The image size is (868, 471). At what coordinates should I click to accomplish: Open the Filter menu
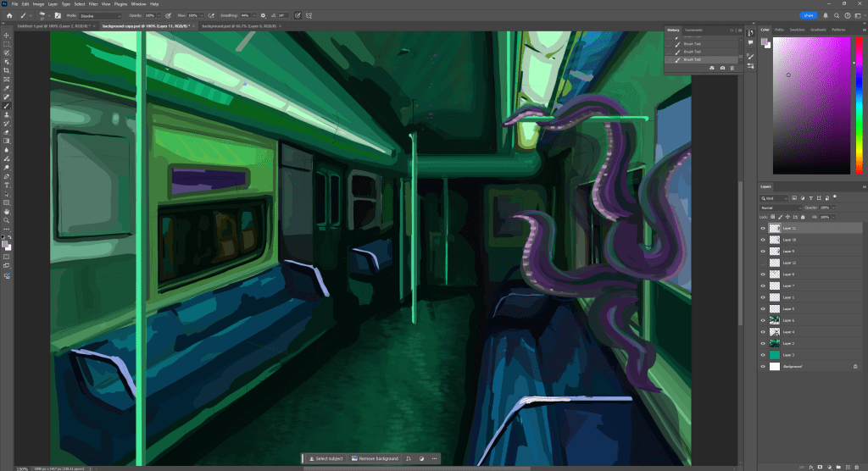(93, 4)
